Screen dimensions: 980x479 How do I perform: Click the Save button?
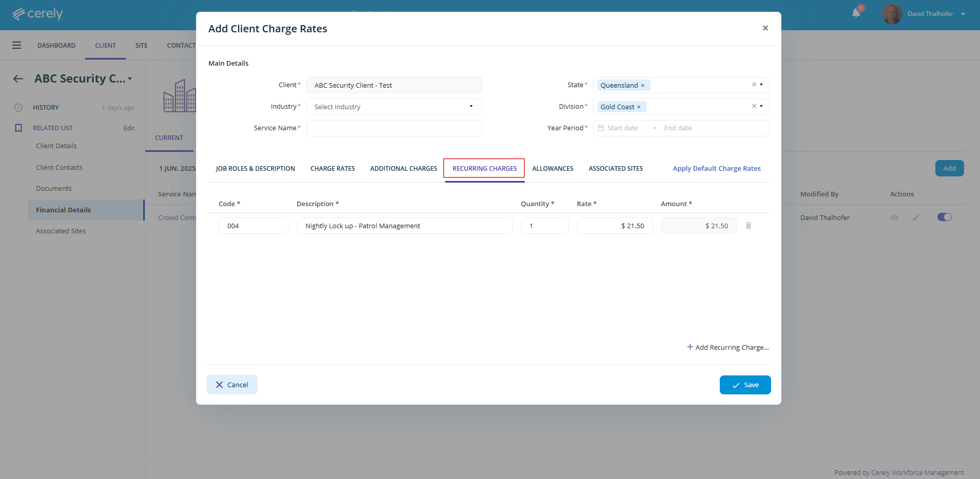(745, 385)
